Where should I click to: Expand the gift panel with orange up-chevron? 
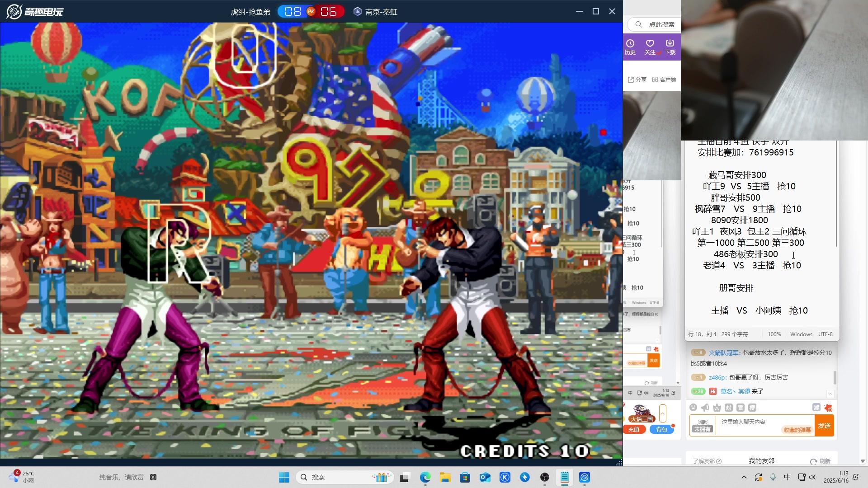click(x=663, y=413)
